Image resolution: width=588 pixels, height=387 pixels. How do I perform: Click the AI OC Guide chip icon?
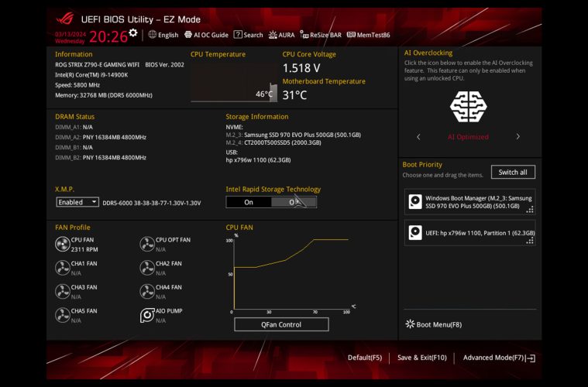[188, 35]
